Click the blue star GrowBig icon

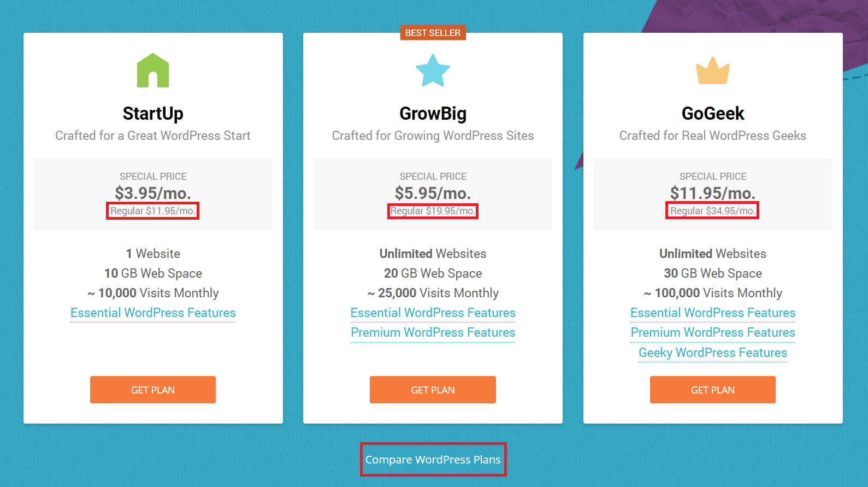[433, 71]
